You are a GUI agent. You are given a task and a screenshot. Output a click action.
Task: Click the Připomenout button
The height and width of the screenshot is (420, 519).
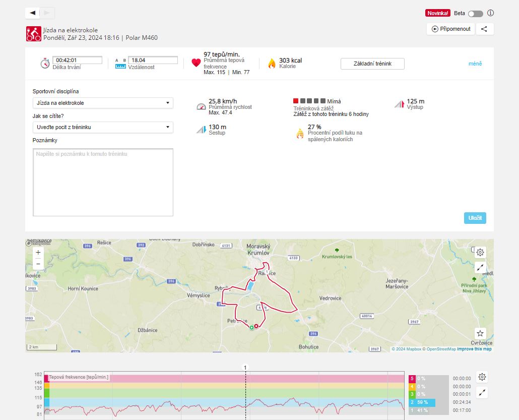[x=450, y=29]
